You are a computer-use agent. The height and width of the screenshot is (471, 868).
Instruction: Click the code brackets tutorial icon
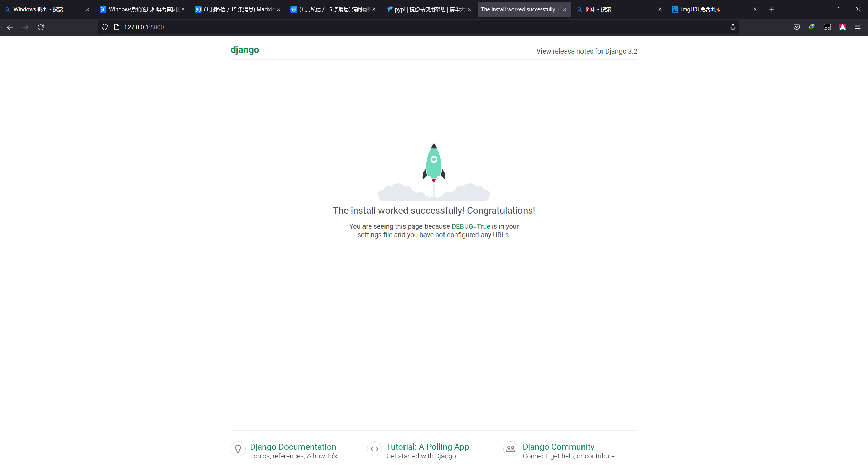(x=374, y=449)
